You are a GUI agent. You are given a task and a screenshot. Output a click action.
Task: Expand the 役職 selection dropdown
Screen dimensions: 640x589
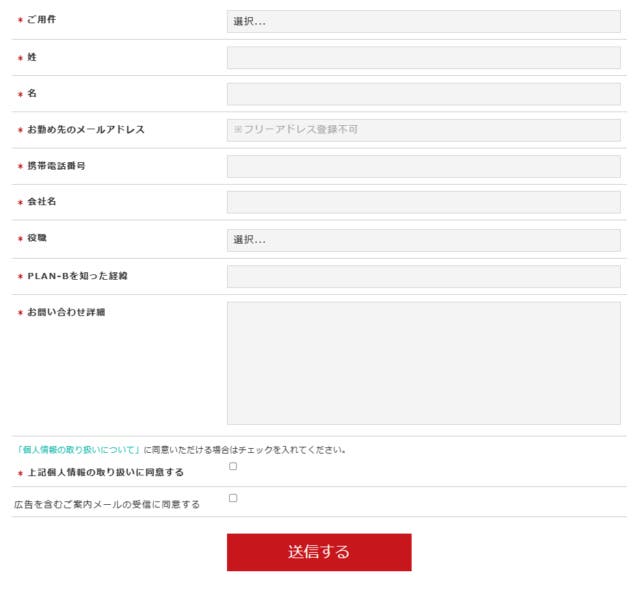click(423, 240)
